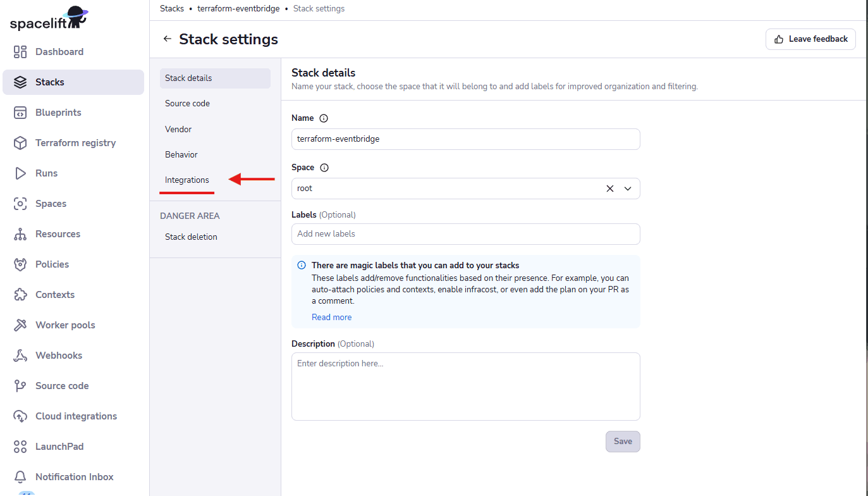Screen dimensions: 868x496
Task: Click the Spaces icon
Action: click(20, 204)
